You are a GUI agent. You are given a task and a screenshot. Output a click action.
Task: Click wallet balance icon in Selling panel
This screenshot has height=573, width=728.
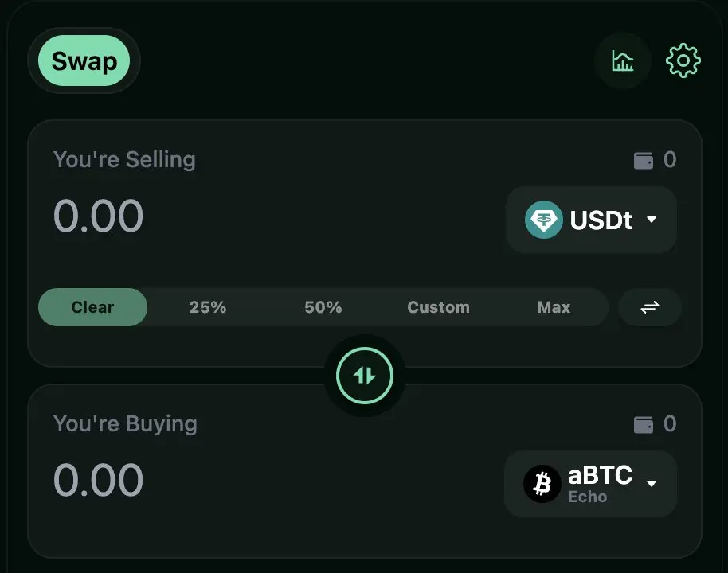coord(644,161)
